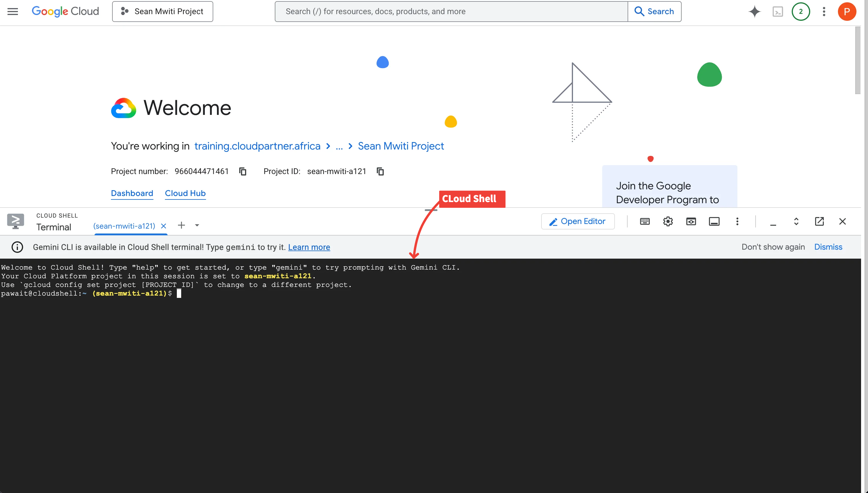Open the Web Preview icon in Cloud Shell
This screenshot has width=868, height=493.
click(x=691, y=221)
